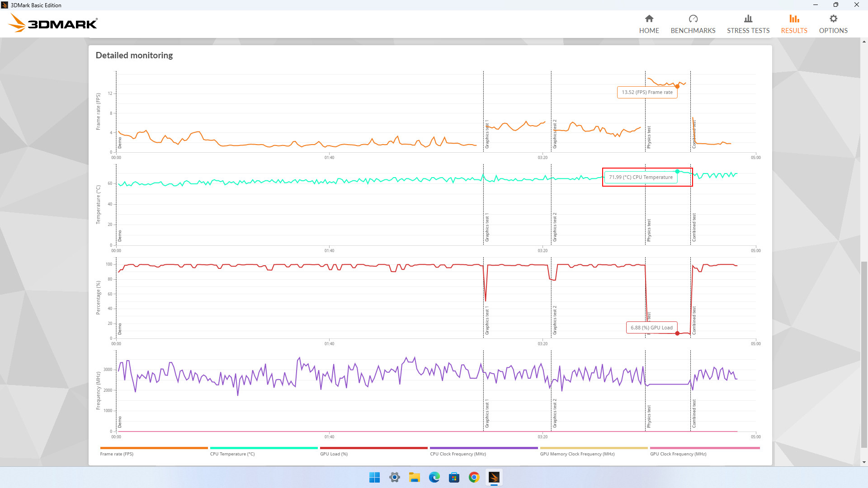Image resolution: width=868 pixels, height=488 pixels.
Task: Click the red marker on the GPU load line
Action: coord(677,333)
